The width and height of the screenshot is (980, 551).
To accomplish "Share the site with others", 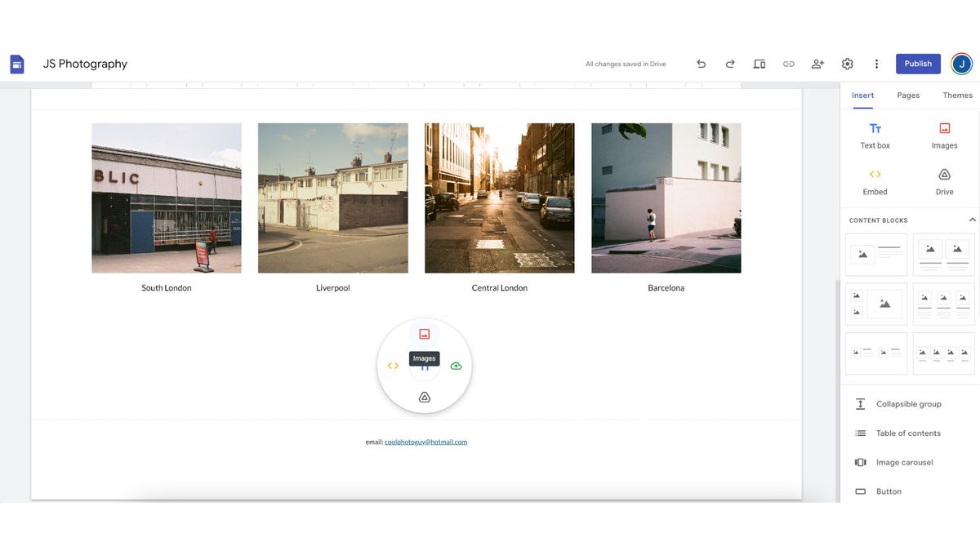I will (x=817, y=63).
